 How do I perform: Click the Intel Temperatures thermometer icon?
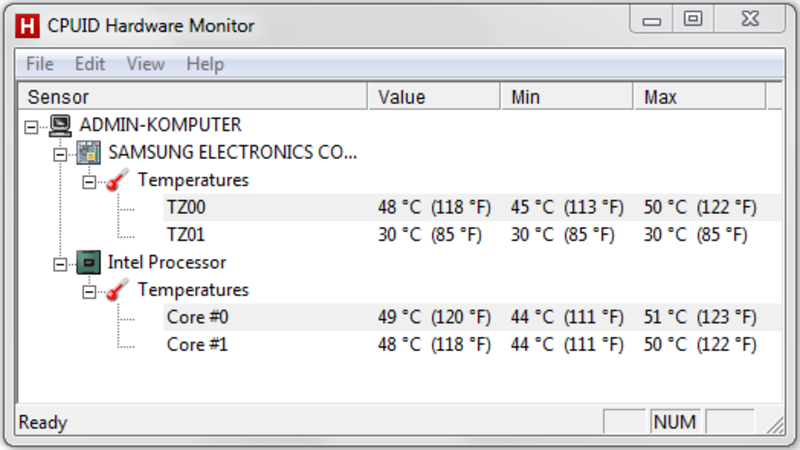coord(117,290)
